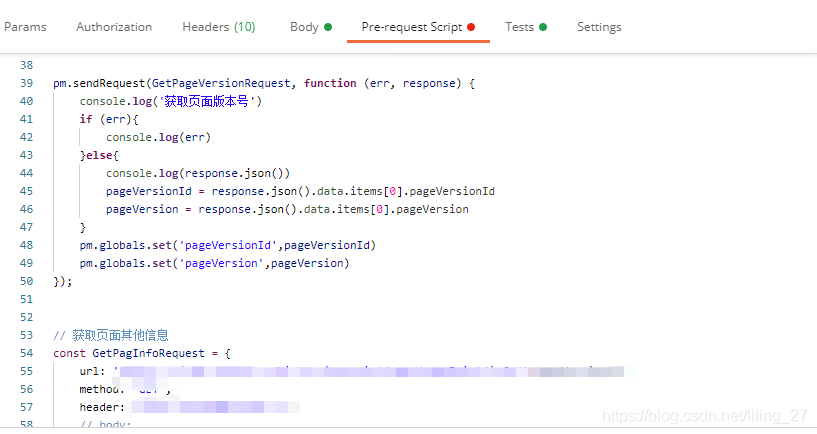Click the 'if (err){' line
817x434 pixels.
(x=109, y=119)
